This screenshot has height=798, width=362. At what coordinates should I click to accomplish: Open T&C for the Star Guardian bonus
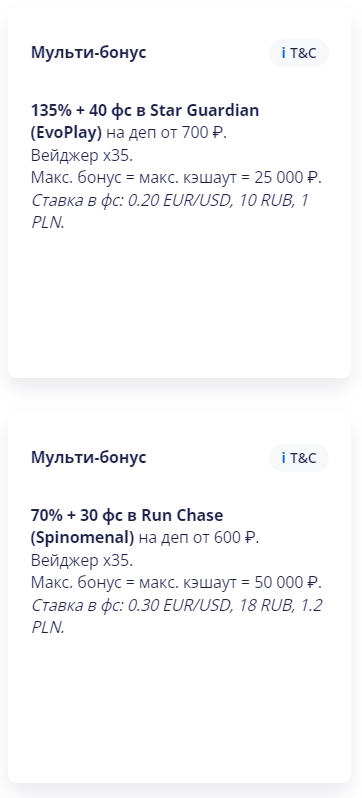(x=299, y=53)
